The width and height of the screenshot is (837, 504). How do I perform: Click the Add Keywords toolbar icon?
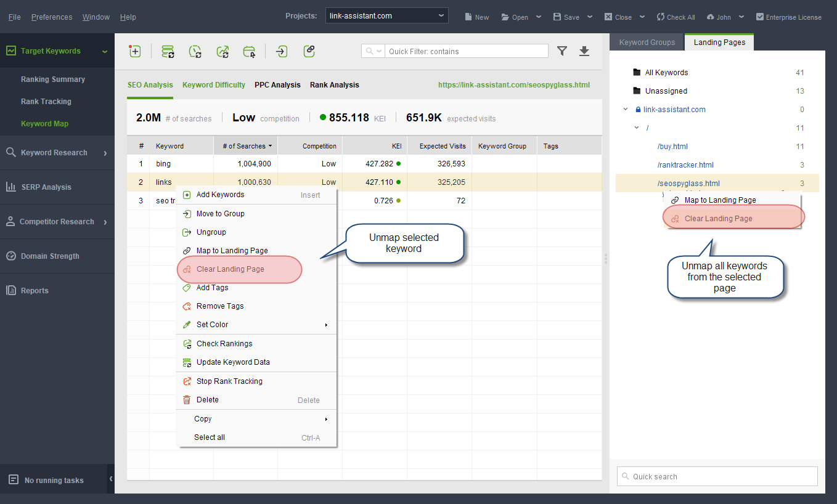(135, 51)
